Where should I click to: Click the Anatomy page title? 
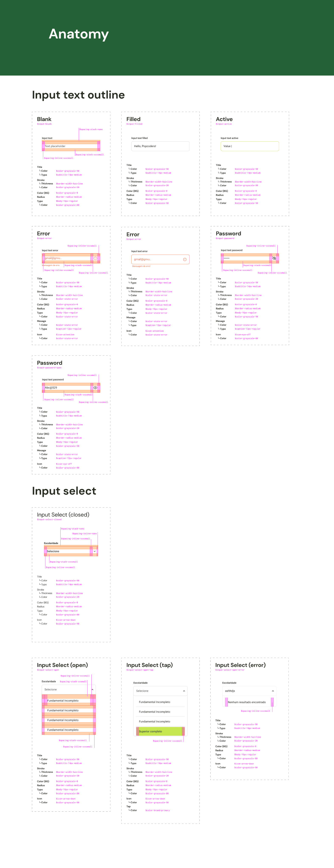[x=79, y=34]
